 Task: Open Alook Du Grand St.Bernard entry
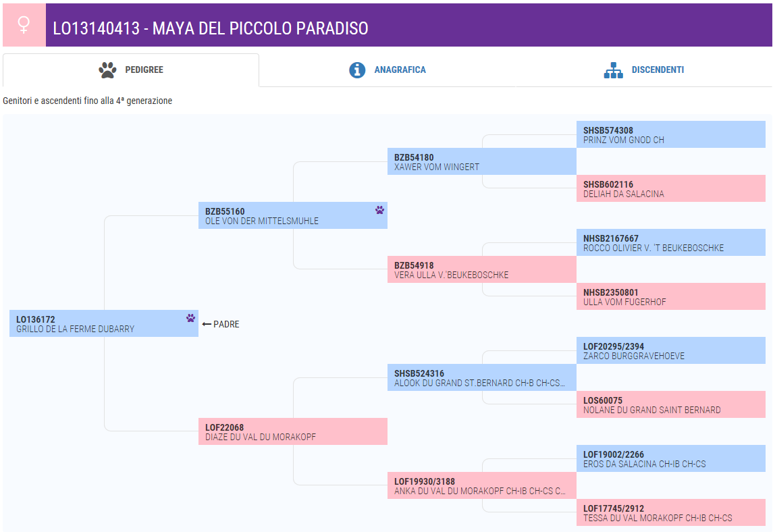(x=481, y=377)
